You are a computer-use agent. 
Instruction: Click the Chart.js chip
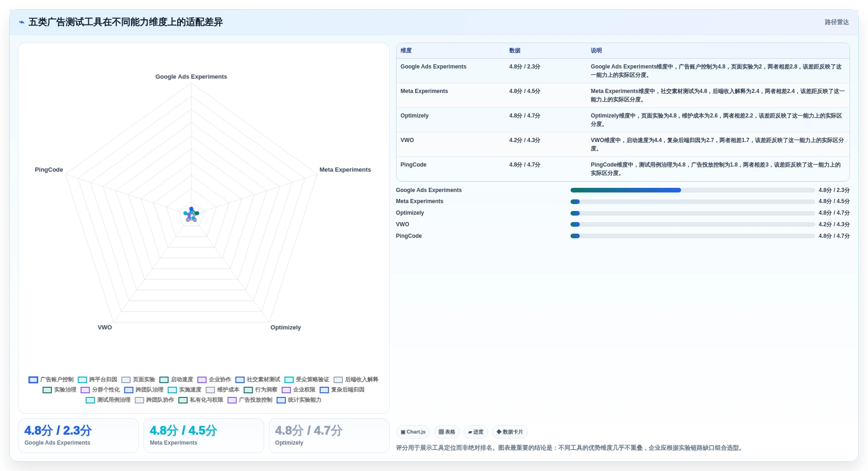pyautogui.click(x=413, y=432)
